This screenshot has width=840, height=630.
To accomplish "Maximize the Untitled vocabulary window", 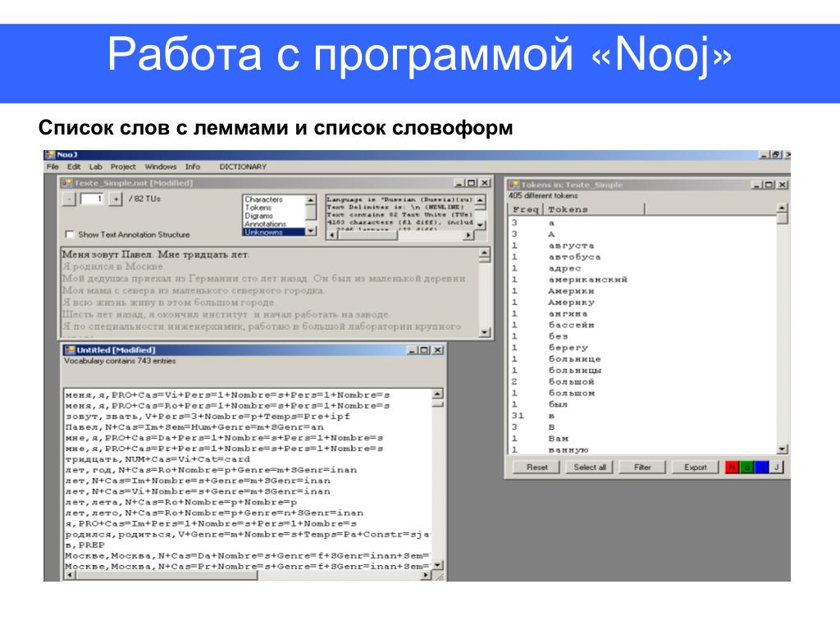I will pos(424,349).
